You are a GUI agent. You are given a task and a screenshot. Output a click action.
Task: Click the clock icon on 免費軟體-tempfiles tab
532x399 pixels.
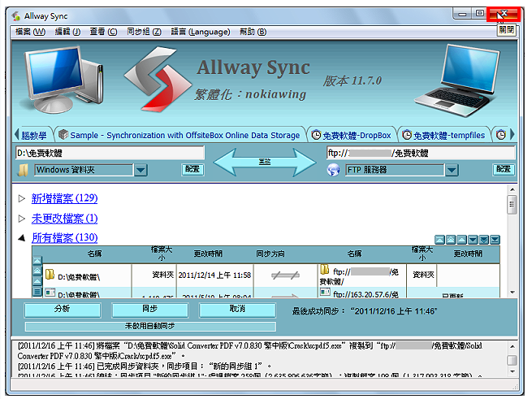pyautogui.click(x=406, y=135)
